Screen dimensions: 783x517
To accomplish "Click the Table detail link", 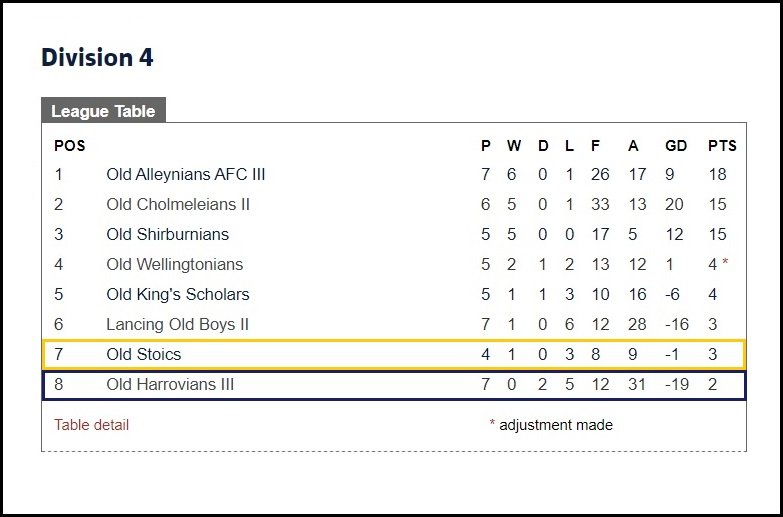I will [91, 425].
